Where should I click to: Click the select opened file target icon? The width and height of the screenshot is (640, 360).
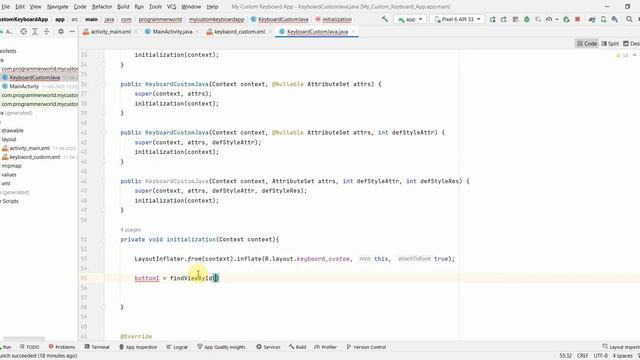click(x=24, y=31)
